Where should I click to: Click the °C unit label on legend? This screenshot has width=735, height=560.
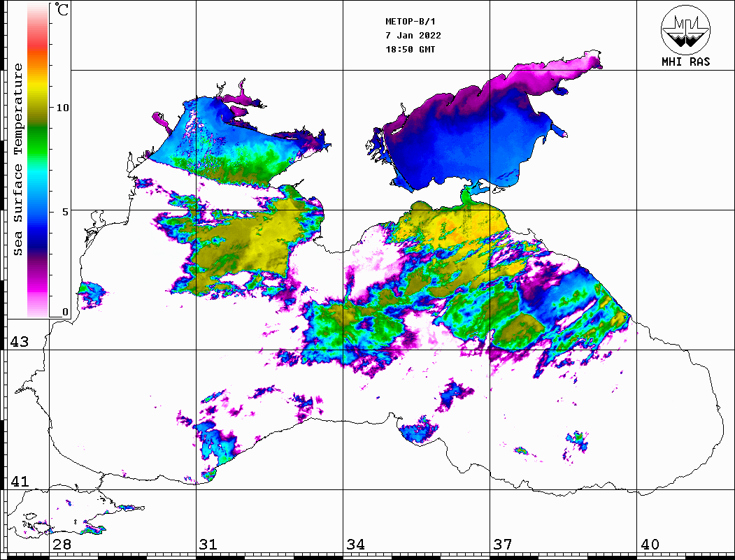(62, 9)
